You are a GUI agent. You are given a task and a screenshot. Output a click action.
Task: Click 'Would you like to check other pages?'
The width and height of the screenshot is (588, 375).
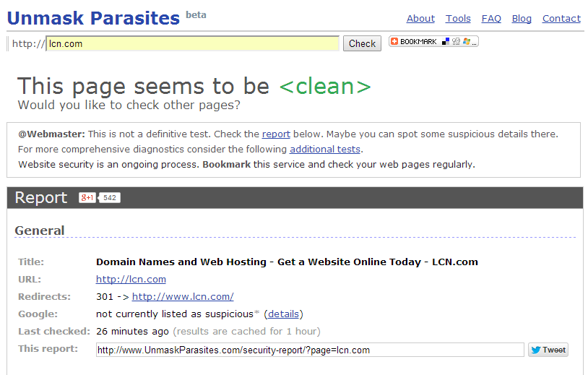click(x=129, y=105)
